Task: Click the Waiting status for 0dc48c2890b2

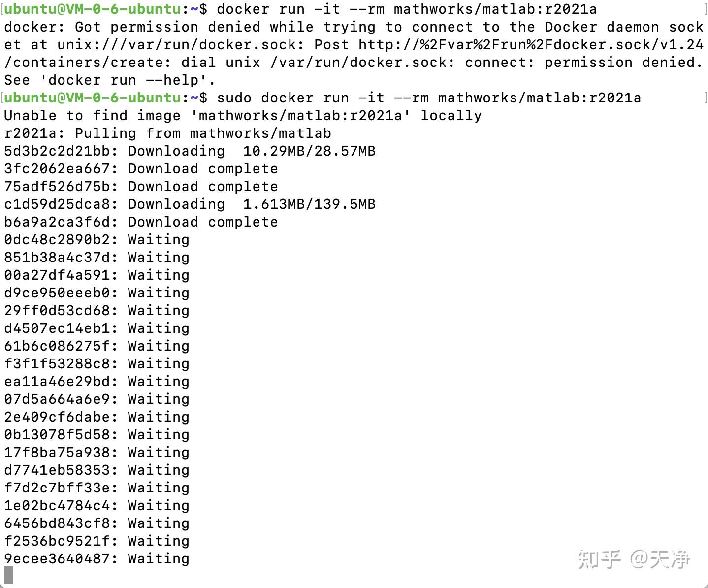Action: (x=159, y=240)
